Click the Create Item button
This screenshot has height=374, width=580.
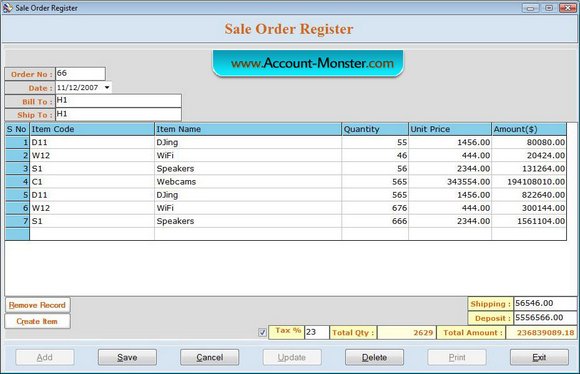[x=37, y=321]
